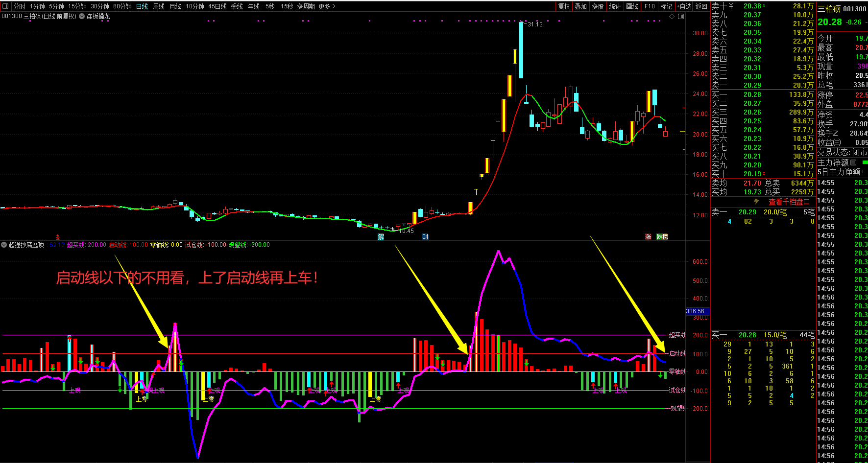Click the icon next to 收益
The image size is (868, 463).
[837, 142]
